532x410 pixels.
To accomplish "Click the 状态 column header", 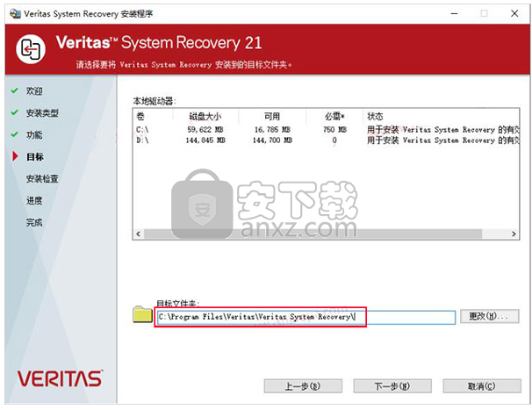I will (375, 117).
